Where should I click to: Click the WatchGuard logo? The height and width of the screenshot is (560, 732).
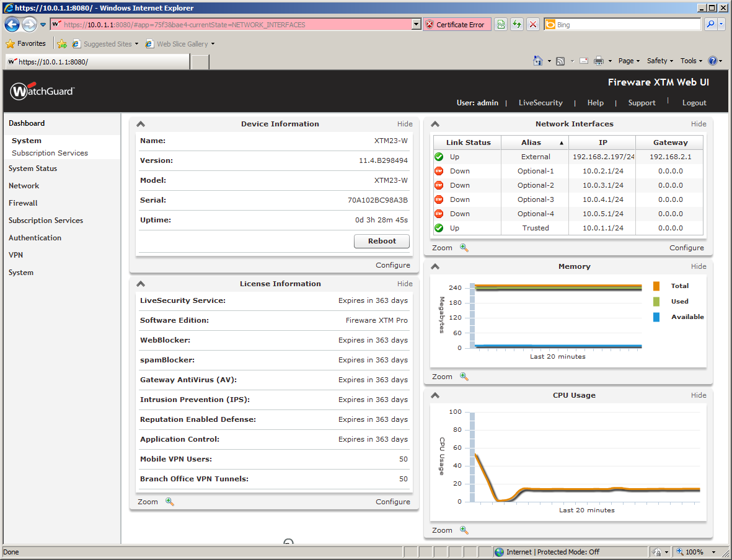(x=43, y=90)
